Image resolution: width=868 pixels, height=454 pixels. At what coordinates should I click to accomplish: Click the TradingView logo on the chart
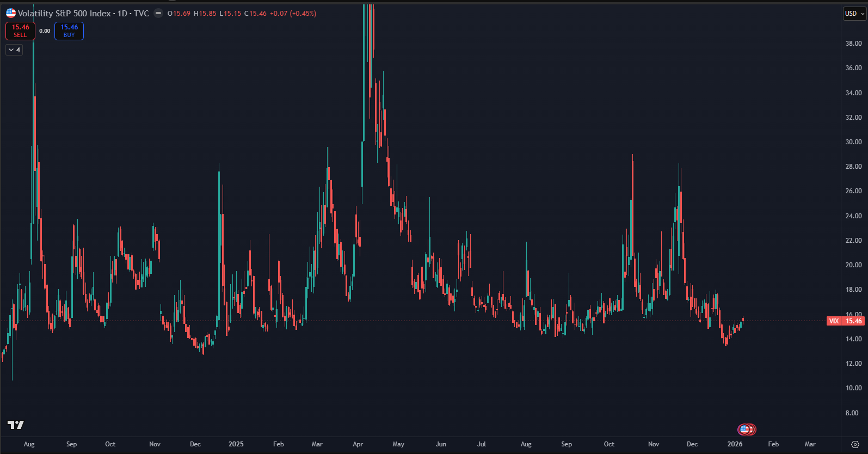(x=16, y=425)
